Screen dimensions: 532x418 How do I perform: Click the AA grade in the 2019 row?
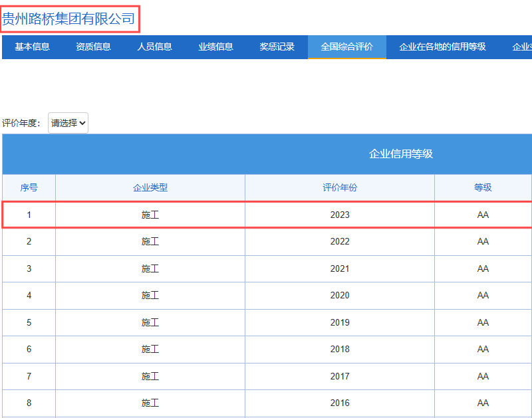tap(483, 322)
